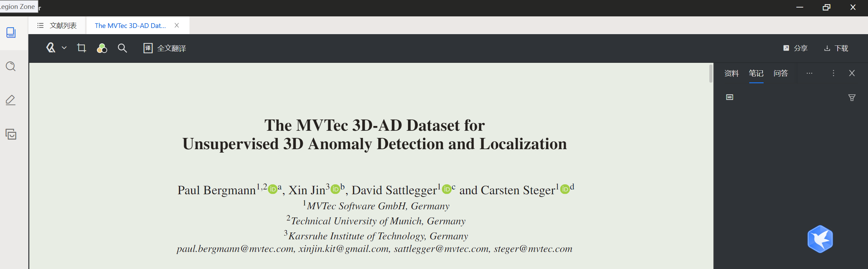Open the search icon in left sidebar
The height and width of the screenshot is (269, 868).
[x=11, y=66]
